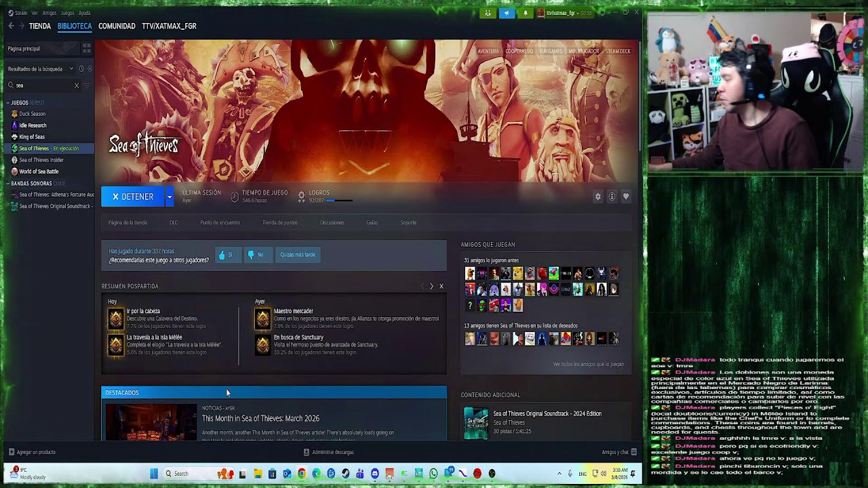
Task: Go back with the left arrow
Action: click(11, 26)
